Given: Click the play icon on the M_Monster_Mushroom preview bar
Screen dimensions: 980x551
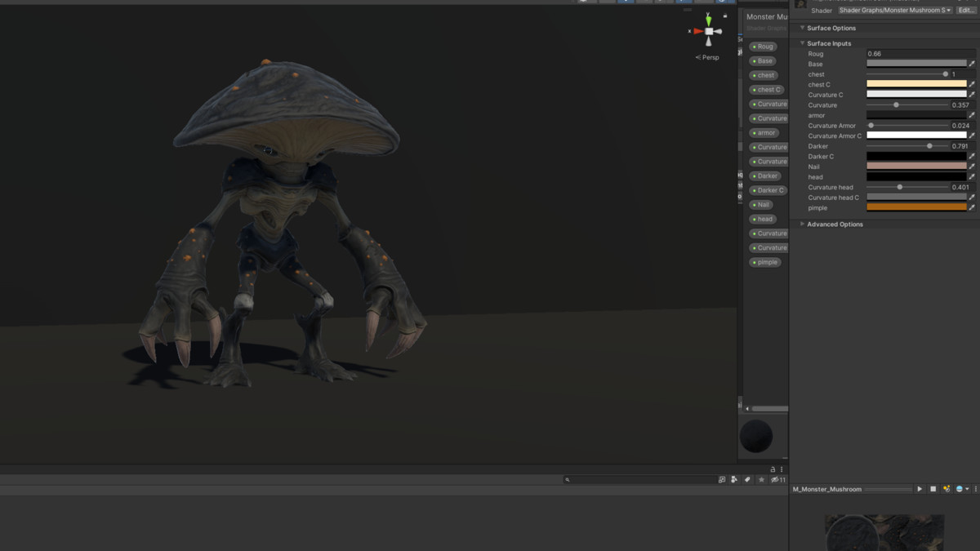Looking at the screenshot, I should click(x=920, y=489).
